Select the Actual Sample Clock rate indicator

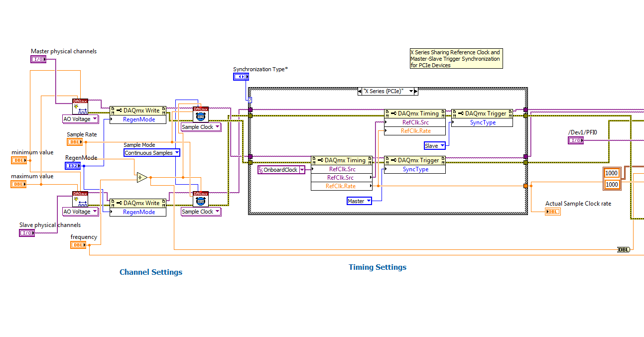point(553,212)
